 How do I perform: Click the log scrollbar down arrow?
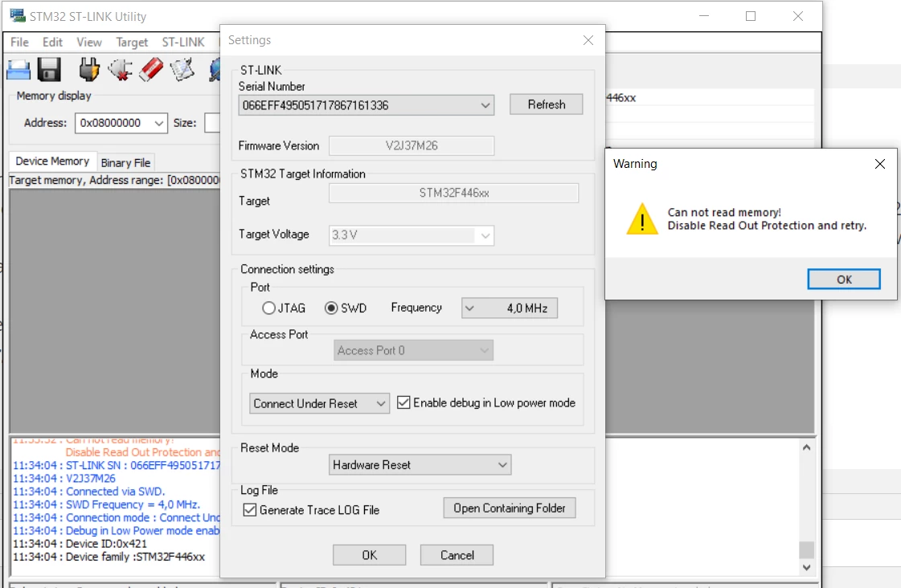coord(806,567)
